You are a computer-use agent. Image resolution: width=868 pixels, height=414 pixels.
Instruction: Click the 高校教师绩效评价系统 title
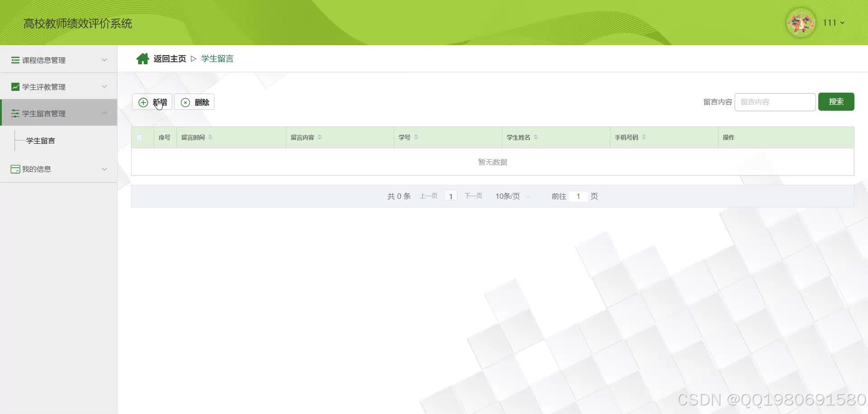(78, 24)
